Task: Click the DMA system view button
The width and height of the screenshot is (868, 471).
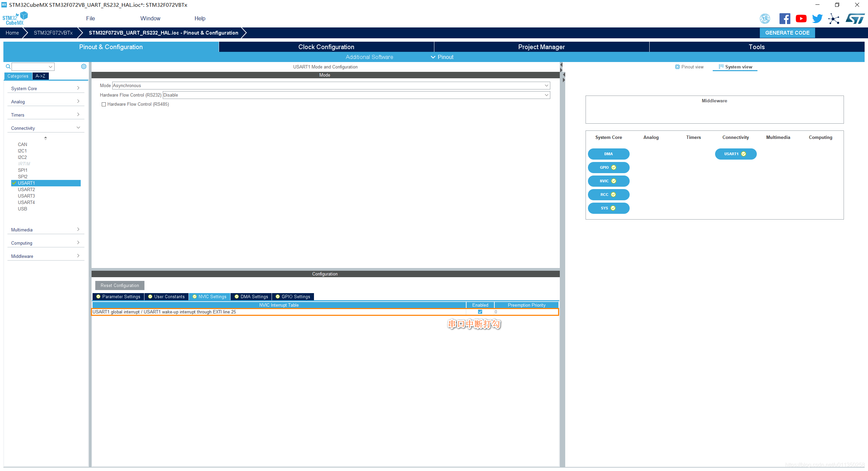Action: tap(609, 154)
